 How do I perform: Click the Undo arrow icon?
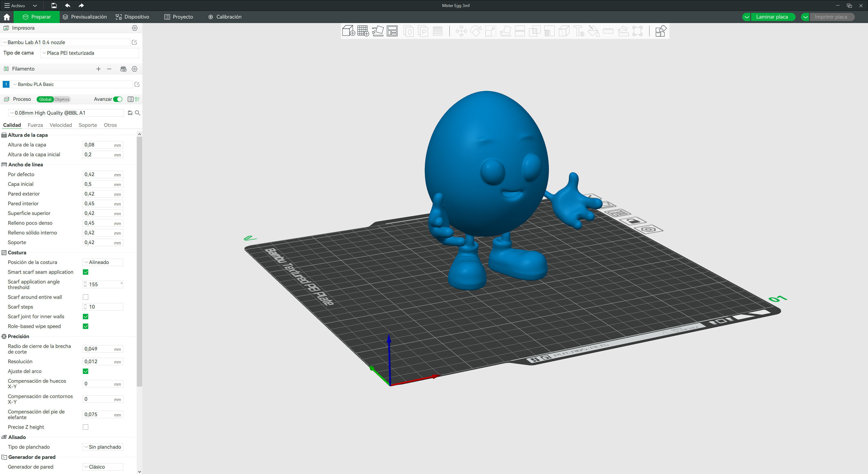tap(68, 5)
